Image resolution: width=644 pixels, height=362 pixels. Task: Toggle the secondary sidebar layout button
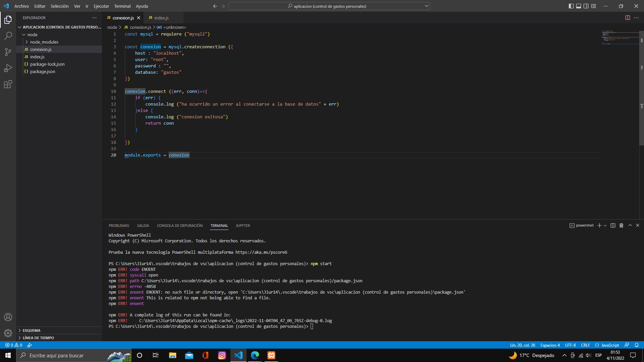[586, 6]
